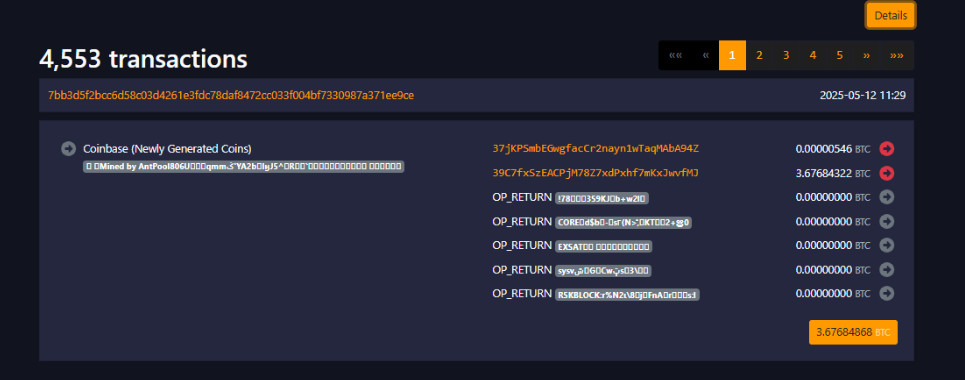Image resolution: width=965 pixels, height=380 pixels.
Task: Click grey arrow on RSKBLOCK OP_RETURN row
Action: point(886,293)
